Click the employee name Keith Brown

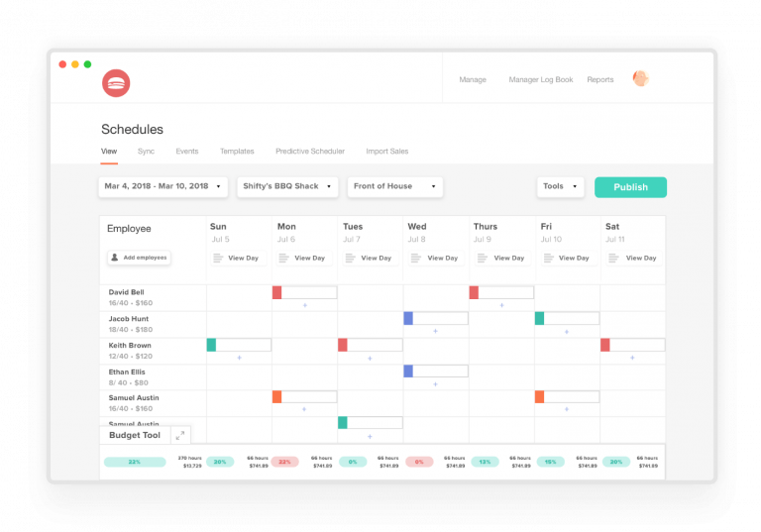point(130,346)
